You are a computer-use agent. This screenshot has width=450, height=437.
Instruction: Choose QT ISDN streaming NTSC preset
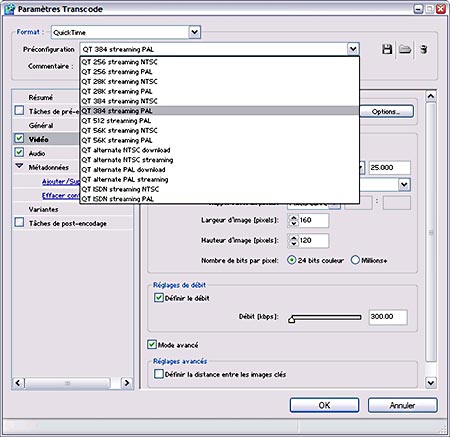(219, 189)
